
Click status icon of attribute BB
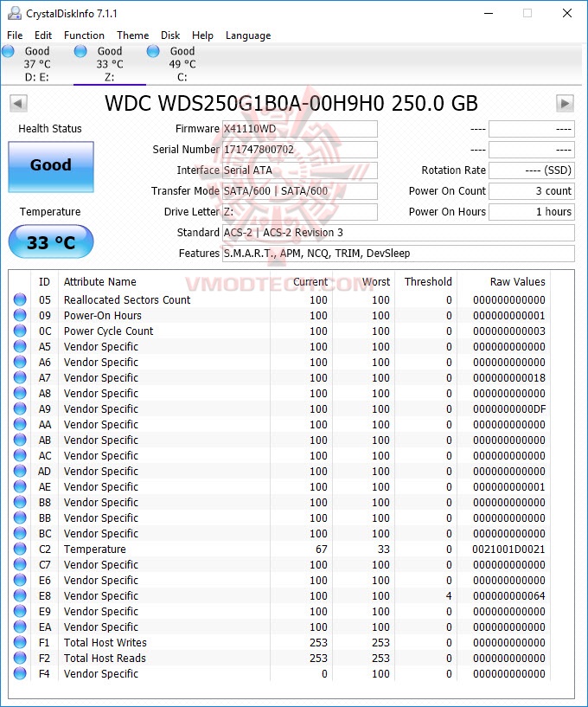(20, 517)
